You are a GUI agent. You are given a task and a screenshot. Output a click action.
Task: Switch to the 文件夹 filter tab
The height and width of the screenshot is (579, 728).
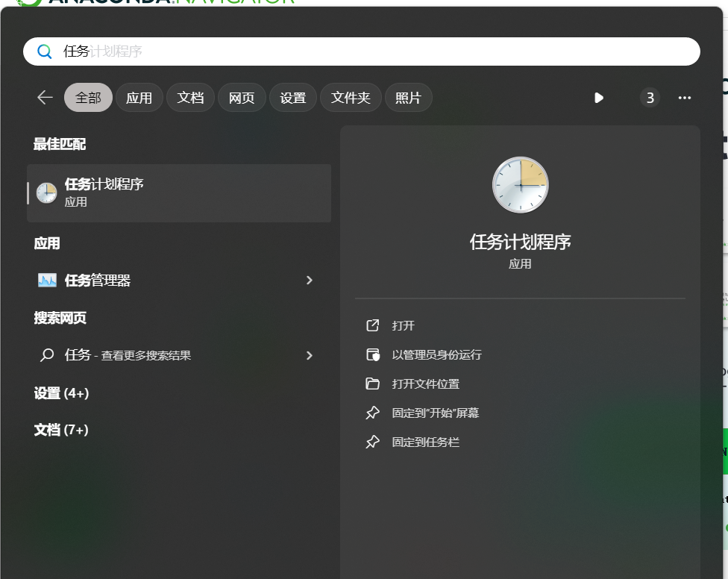click(351, 98)
